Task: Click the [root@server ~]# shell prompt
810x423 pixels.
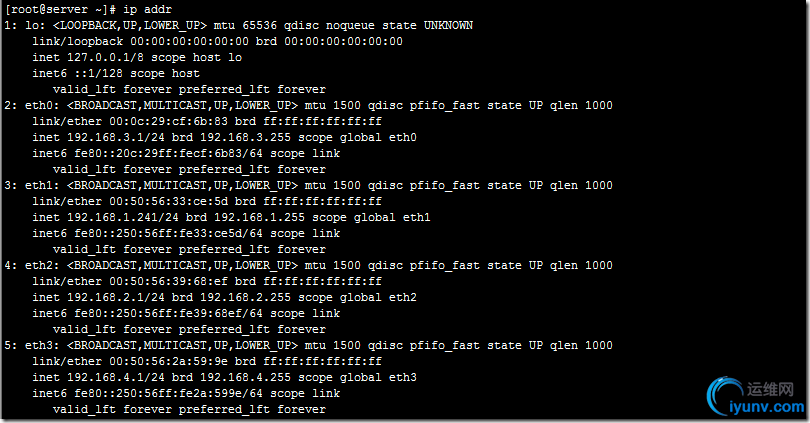Action: tap(60, 9)
